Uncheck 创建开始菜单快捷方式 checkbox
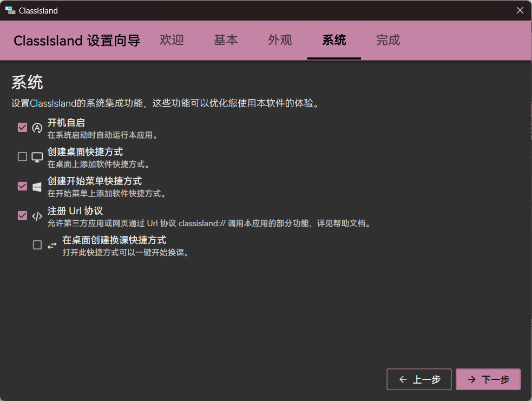 (22, 186)
